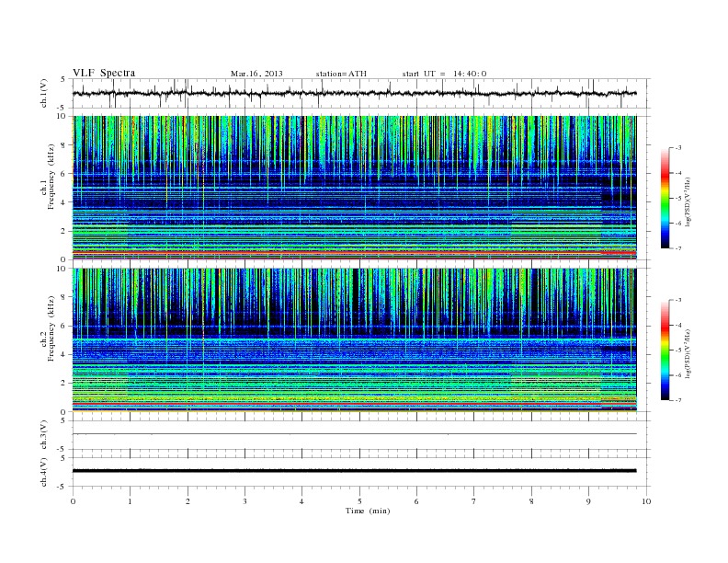Click the ch.2 PSD color bar
This screenshot has height=563, width=728.
pos(665,350)
